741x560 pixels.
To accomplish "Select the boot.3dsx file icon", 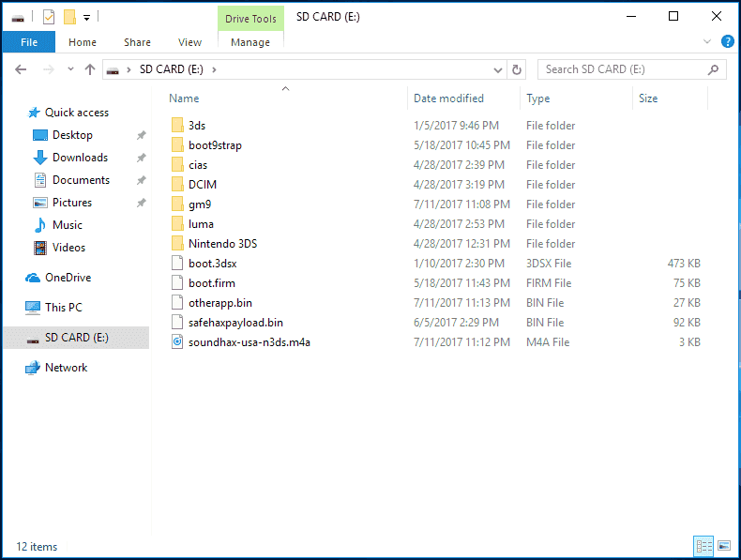I will [x=177, y=264].
